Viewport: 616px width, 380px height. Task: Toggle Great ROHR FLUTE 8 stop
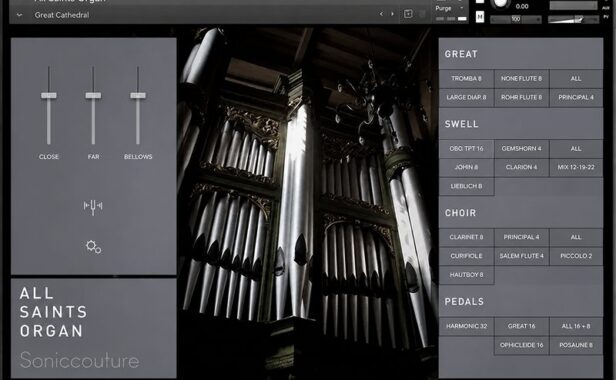(x=521, y=97)
